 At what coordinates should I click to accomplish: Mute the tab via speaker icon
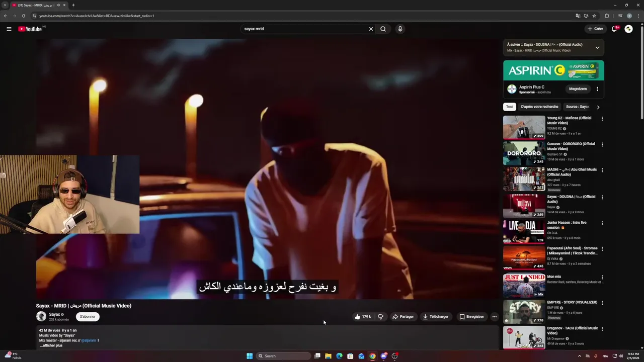[58, 5]
